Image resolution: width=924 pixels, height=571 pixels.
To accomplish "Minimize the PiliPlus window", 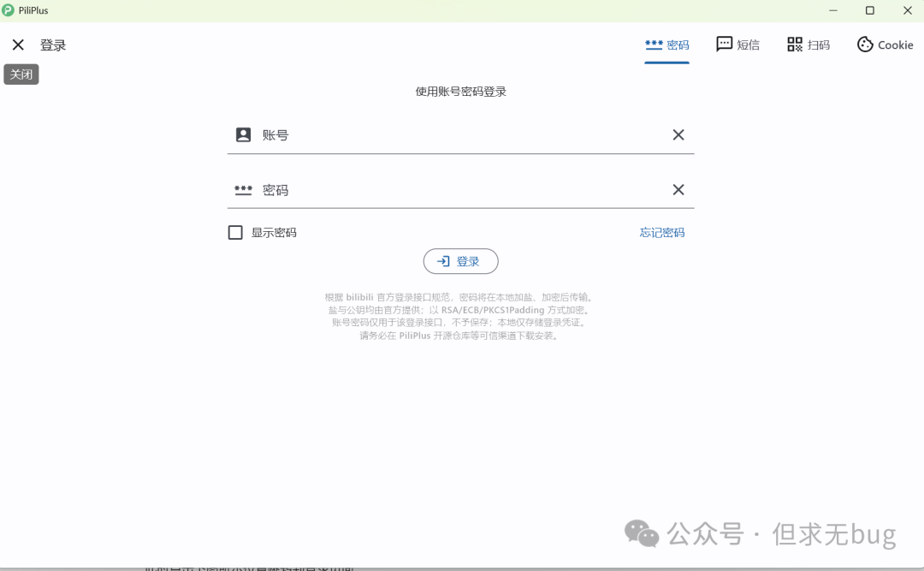I will point(832,10).
